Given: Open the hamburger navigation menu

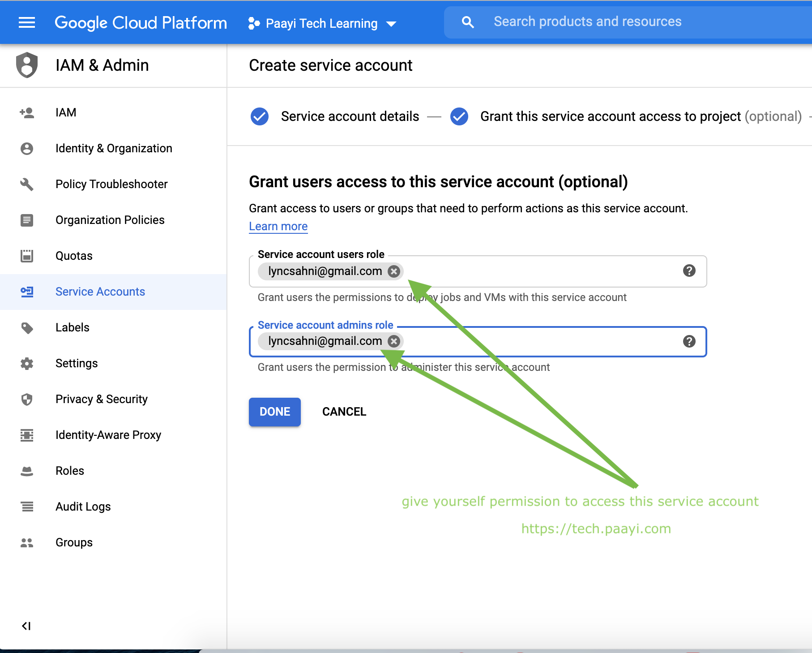Looking at the screenshot, I should 27,22.
